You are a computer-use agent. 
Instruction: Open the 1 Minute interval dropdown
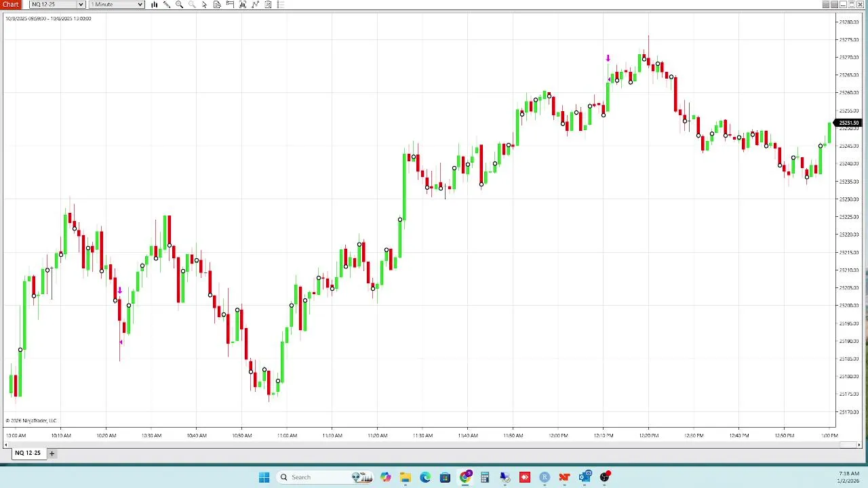(117, 5)
